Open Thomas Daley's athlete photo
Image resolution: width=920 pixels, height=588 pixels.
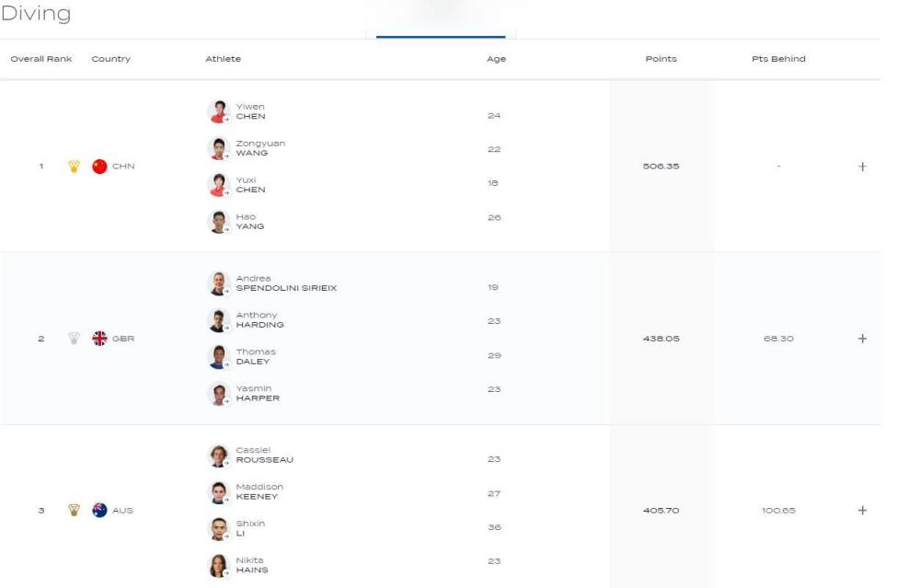(219, 356)
